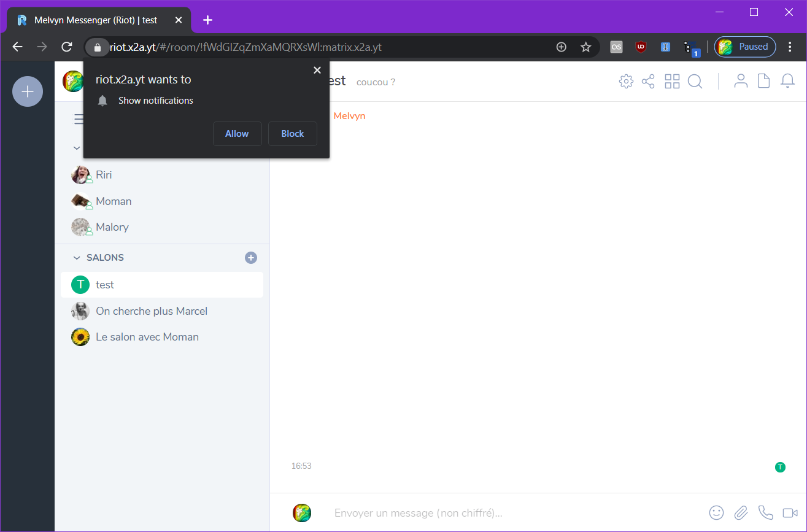Allow notifications for riot.x2a.yt
807x532 pixels.
click(x=237, y=134)
